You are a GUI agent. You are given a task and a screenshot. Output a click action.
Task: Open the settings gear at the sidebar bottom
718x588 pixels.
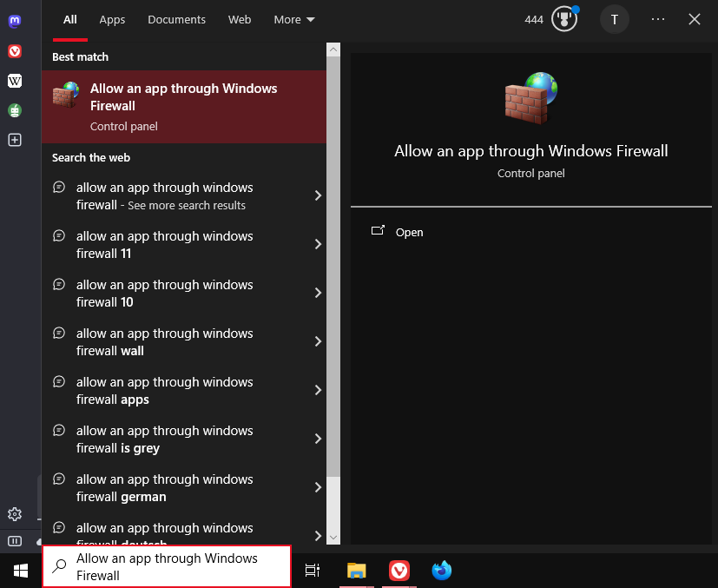pos(14,514)
